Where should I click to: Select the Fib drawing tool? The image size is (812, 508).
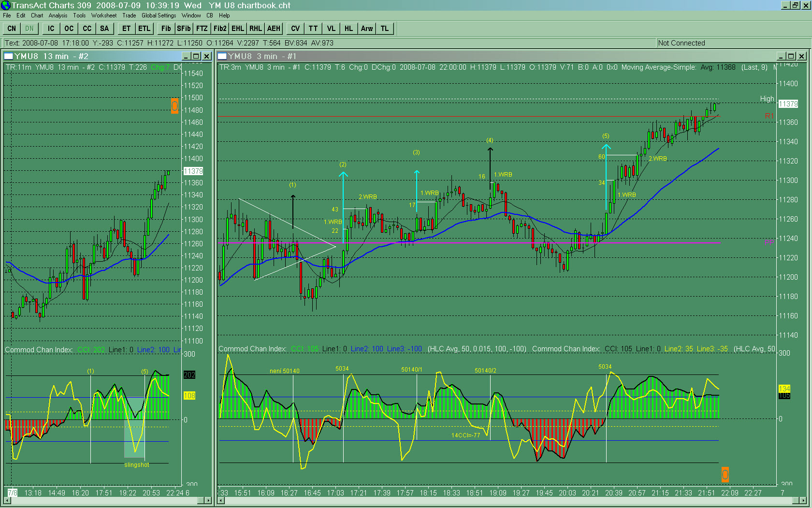click(166, 29)
